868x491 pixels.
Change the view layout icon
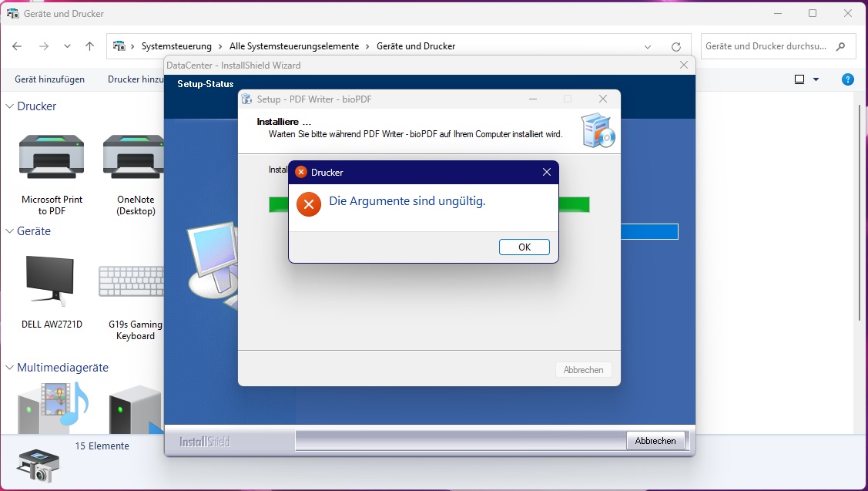click(799, 80)
